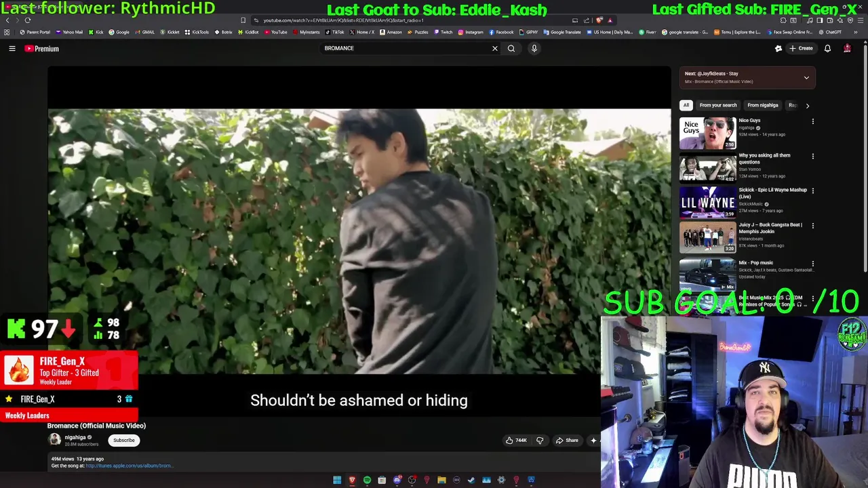Open the ChatGPT bookmark
Screen dimensions: 868x488
pyautogui.click(x=830, y=32)
